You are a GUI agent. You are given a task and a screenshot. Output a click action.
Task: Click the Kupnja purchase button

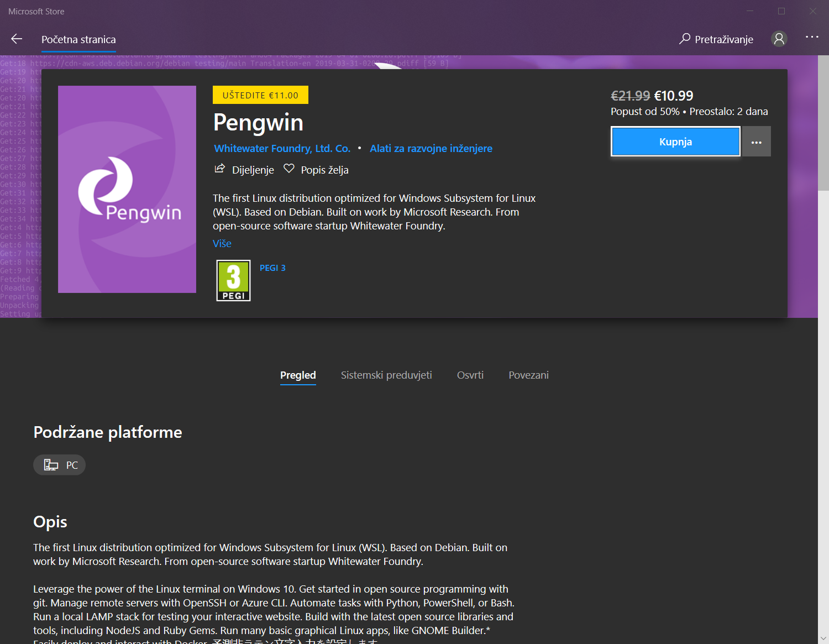[675, 142]
